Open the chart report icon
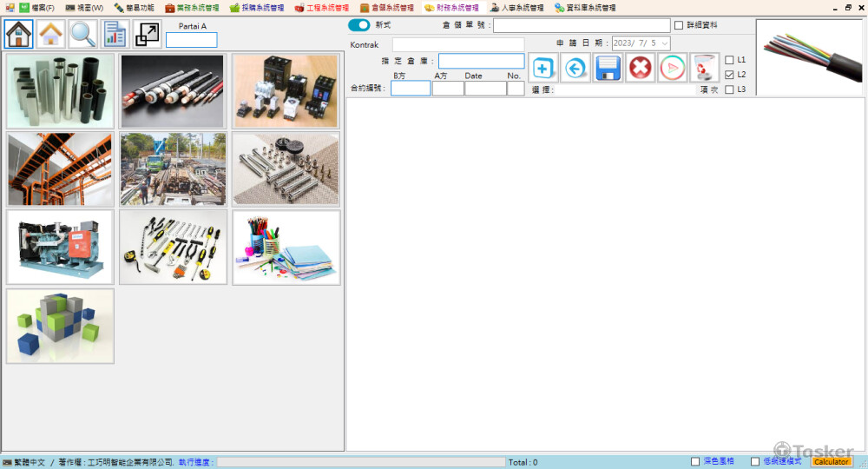 tap(115, 34)
